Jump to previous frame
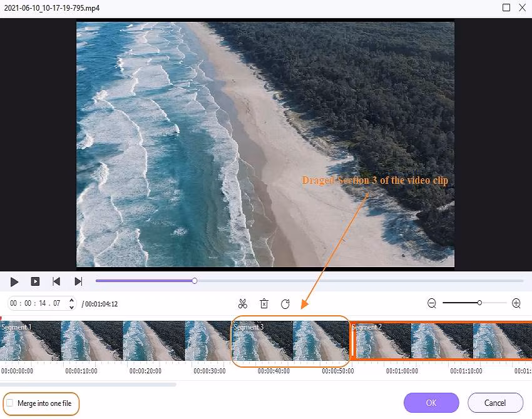This screenshot has width=532, height=419. pos(56,281)
